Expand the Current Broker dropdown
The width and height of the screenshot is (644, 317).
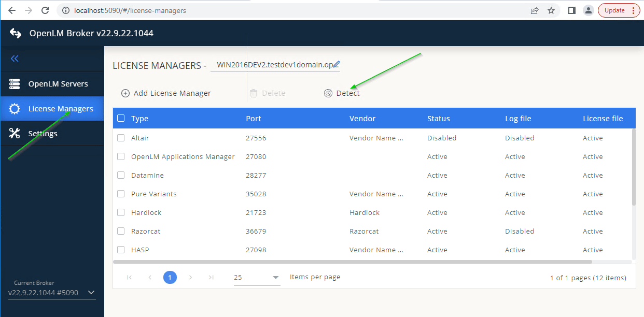(x=92, y=293)
